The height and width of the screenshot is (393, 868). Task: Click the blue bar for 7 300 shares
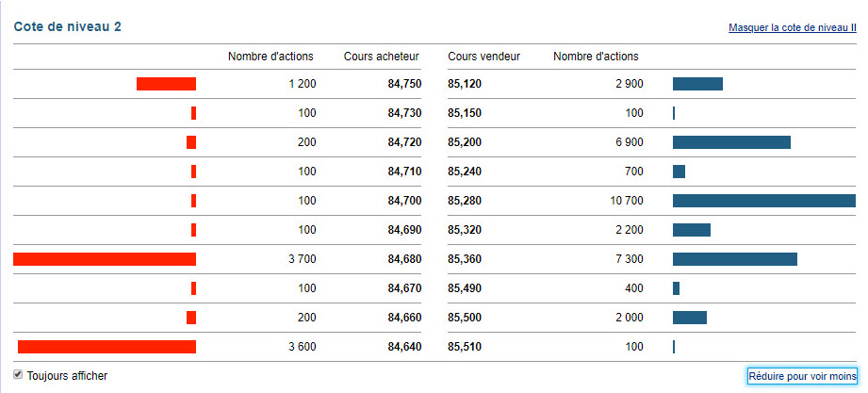pyautogui.click(x=734, y=259)
